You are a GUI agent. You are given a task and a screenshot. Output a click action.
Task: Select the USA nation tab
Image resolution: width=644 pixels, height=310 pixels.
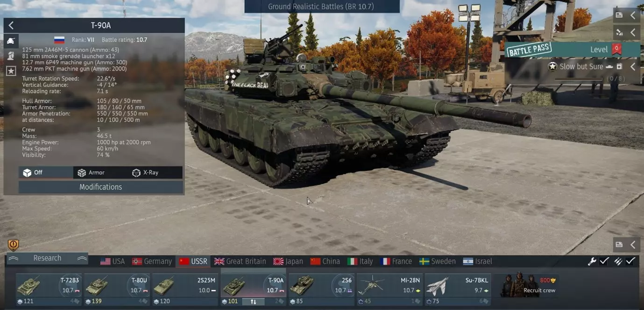pos(113,261)
